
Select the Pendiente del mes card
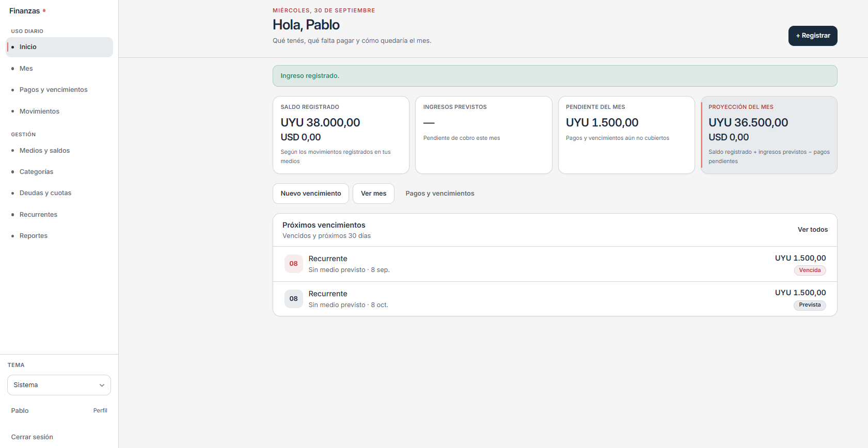pos(626,135)
